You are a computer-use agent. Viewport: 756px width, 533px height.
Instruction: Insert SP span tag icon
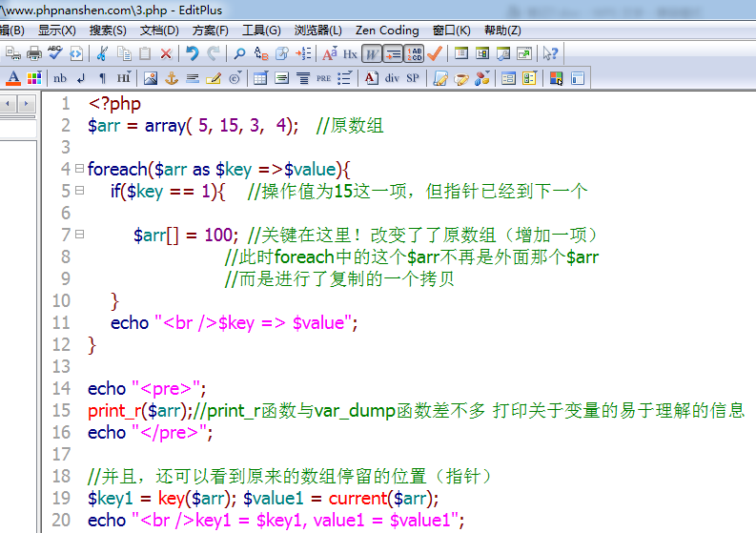coord(413,78)
